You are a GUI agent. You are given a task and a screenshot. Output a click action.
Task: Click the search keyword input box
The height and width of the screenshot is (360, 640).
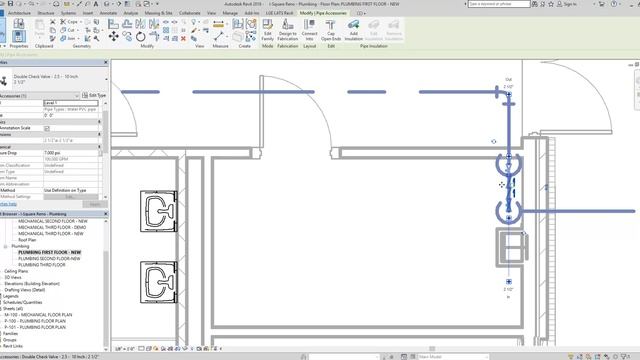point(499,4)
